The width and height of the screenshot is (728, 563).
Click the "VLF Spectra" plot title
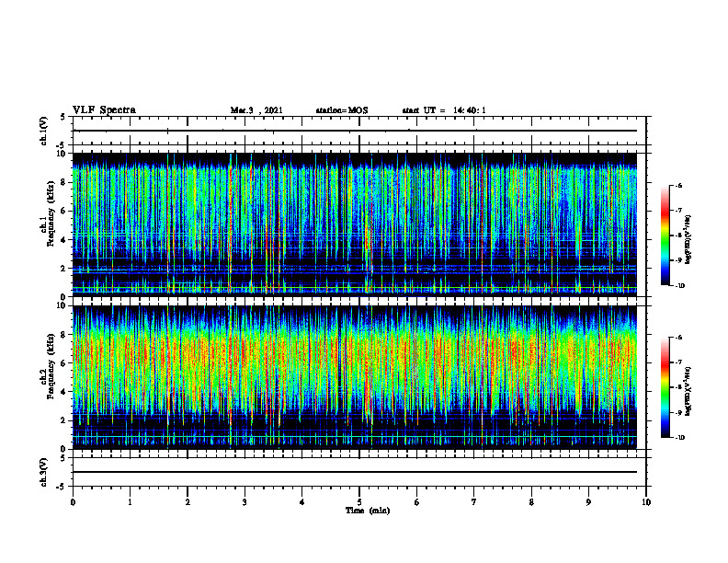[104, 110]
